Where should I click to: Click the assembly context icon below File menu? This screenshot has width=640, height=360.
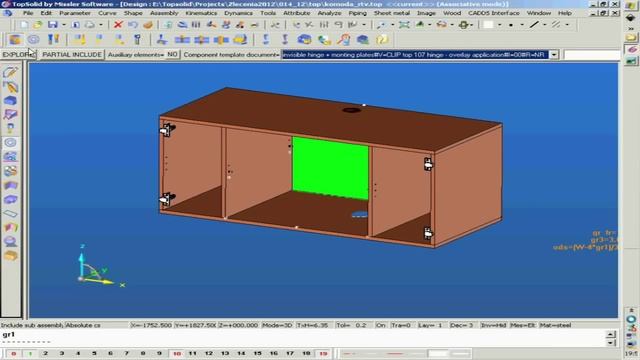coord(15,40)
